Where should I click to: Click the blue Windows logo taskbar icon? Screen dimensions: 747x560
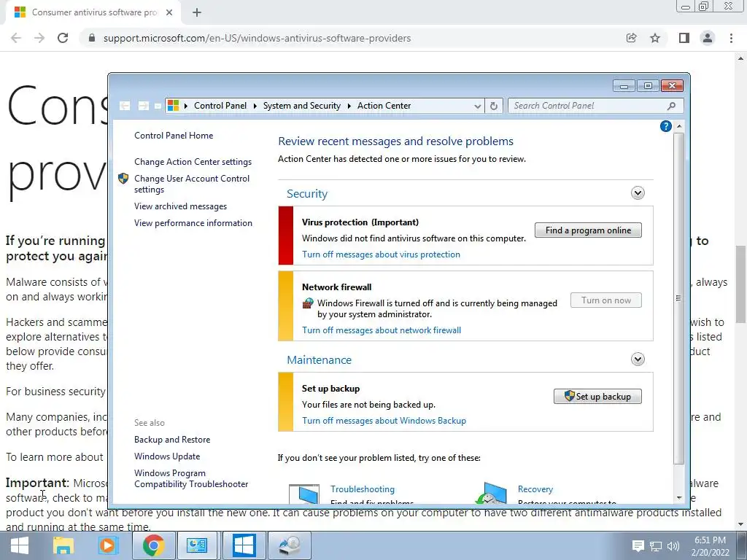tap(244, 545)
